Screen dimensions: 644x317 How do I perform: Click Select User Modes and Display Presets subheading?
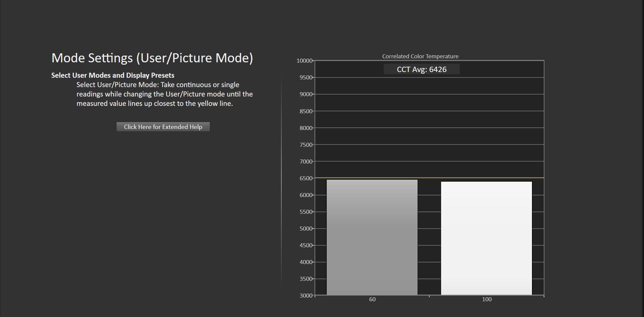click(113, 75)
